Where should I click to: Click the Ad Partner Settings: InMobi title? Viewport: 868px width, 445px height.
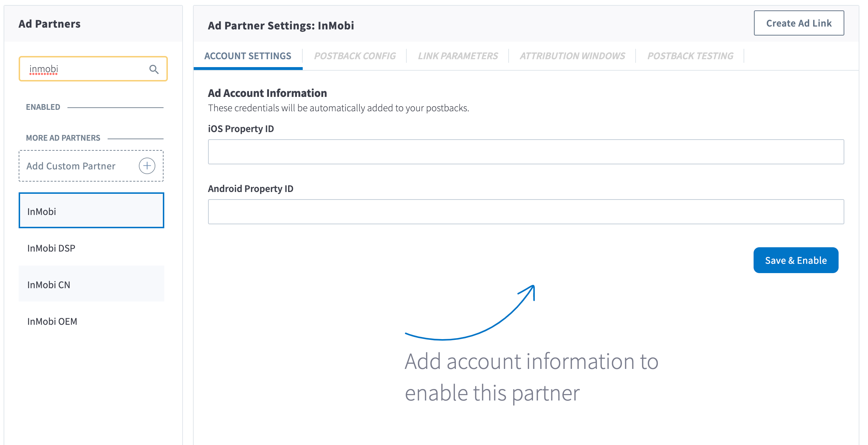coord(281,26)
